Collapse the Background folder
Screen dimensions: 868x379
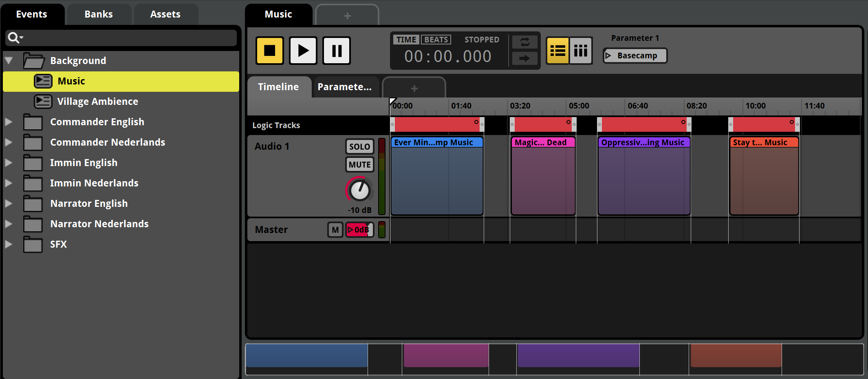pos(9,60)
